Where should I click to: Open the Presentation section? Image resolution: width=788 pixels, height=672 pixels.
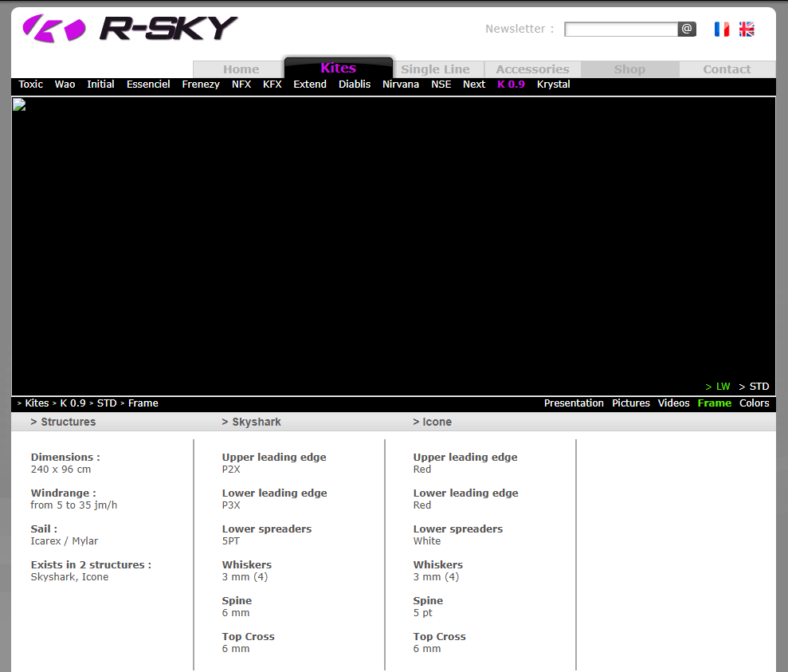click(x=574, y=403)
